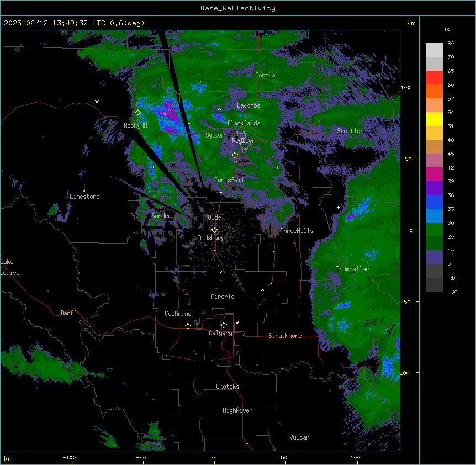Pick the yellow 51-54 dBZ color band

pos(434,119)
